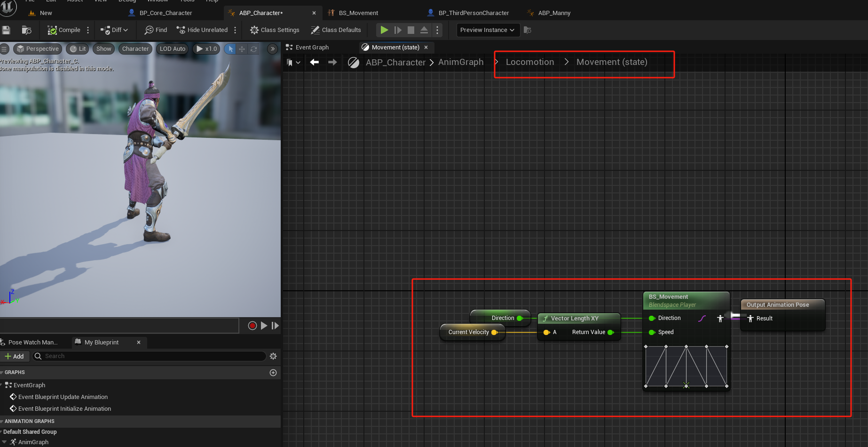Save the current blueprint asset
The image size is (868, 447).
6,30
